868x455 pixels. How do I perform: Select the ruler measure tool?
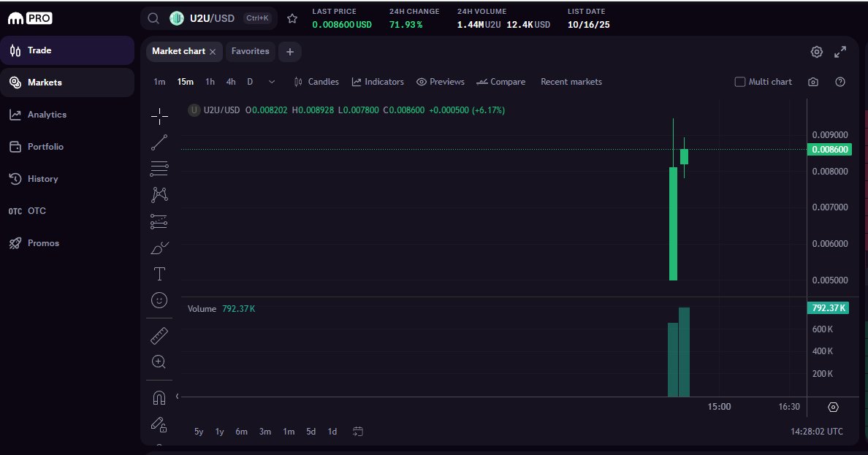(x=159, y=336)
